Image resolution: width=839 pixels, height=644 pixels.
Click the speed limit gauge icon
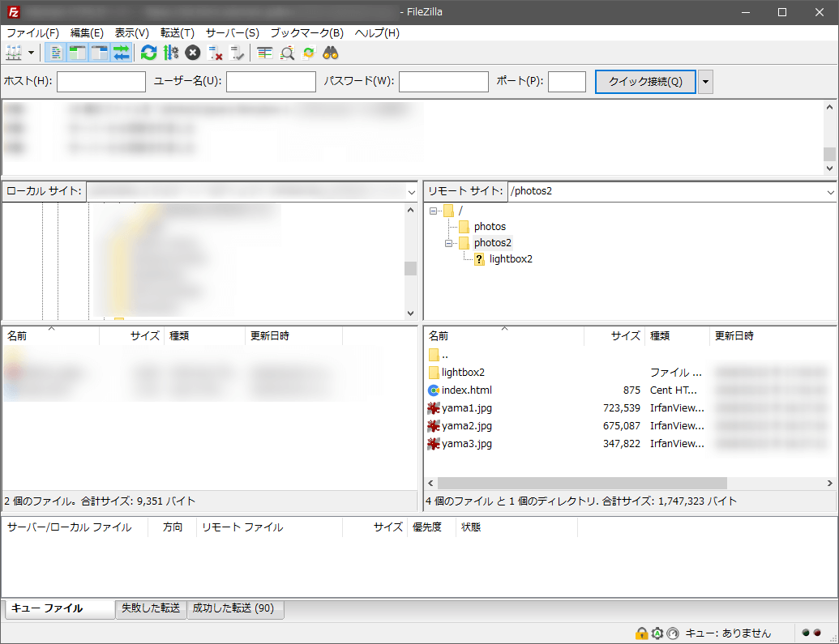[x=672, y=633]
